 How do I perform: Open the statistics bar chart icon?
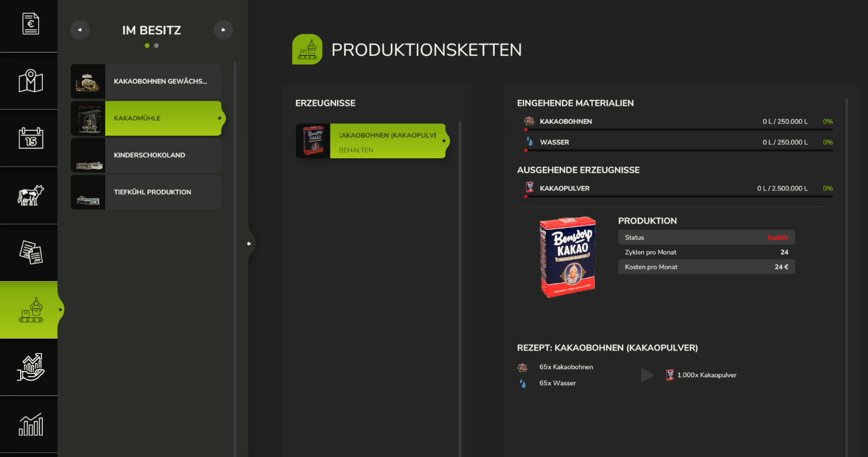point(31,425)
